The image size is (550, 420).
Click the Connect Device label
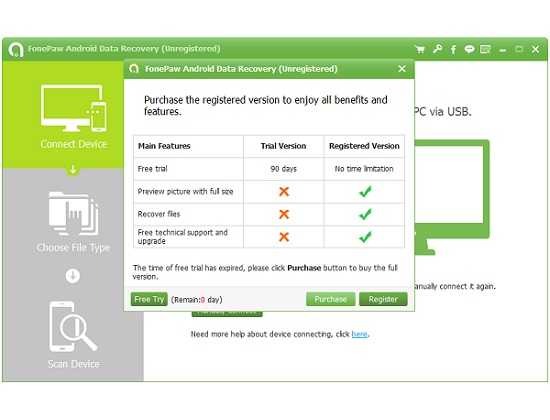73,144
